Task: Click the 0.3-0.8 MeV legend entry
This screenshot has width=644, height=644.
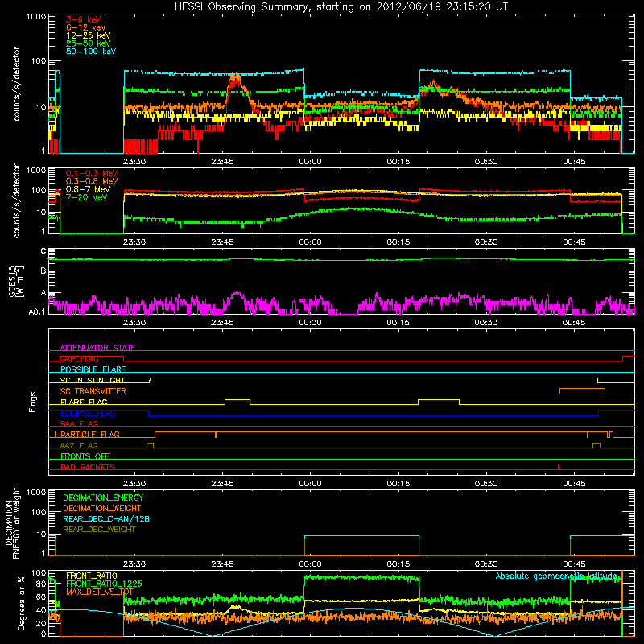Action: pos(92,182)
